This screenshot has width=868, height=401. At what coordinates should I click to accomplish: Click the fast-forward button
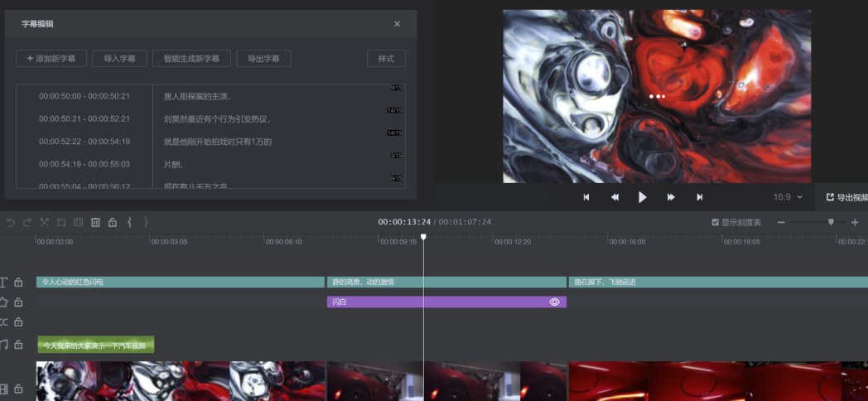pos(671,197)
